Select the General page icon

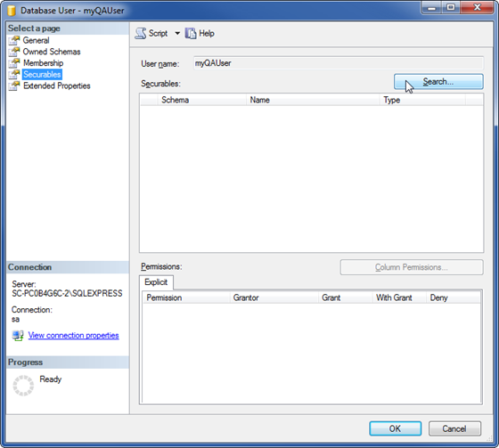14,40
